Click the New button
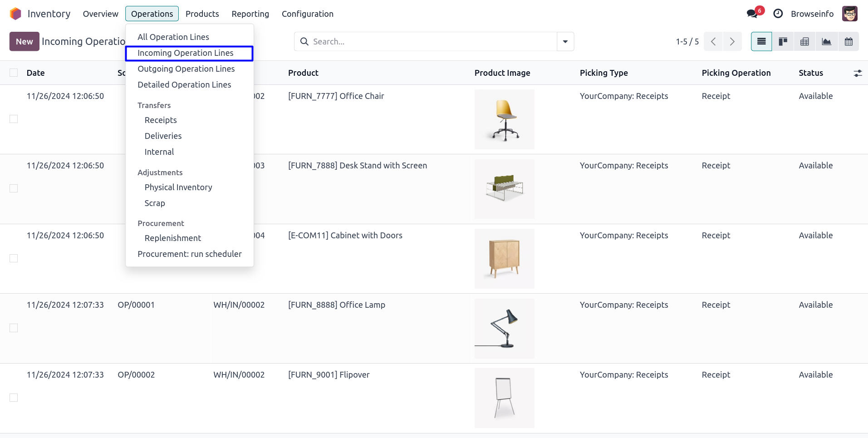The width and height of the screenshot is (868, 438). (x=24, y=42)
